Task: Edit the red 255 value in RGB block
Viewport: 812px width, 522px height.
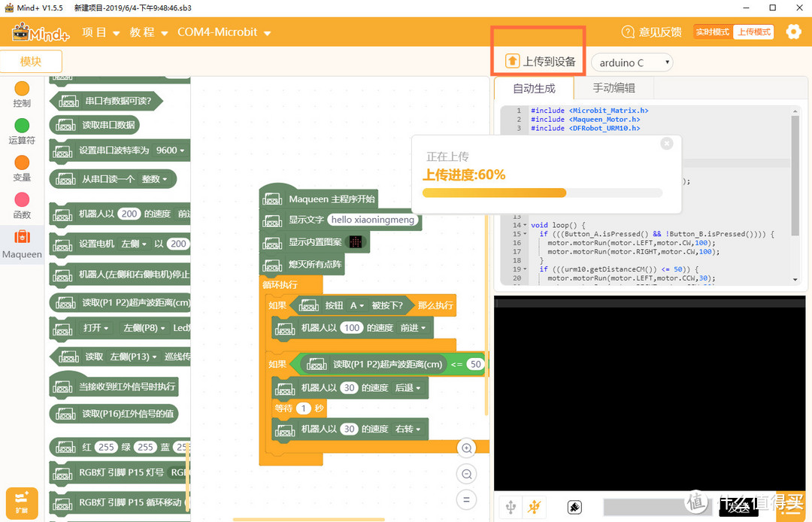Action: (x=106, y=447)
